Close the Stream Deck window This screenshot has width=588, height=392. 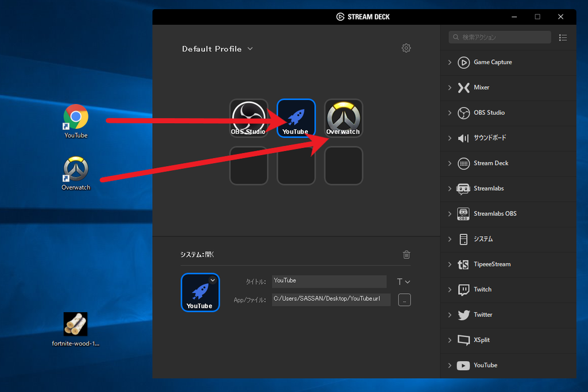pos(560,17)
